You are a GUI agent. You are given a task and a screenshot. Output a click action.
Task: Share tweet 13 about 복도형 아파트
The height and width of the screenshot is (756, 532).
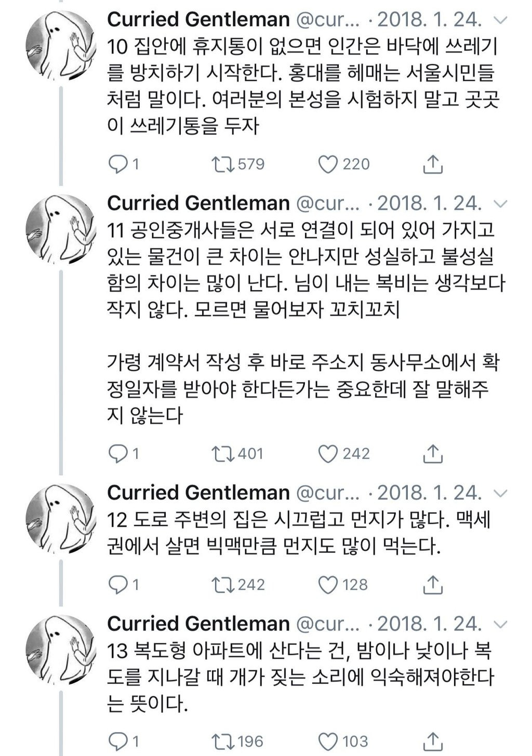point(432,740)
